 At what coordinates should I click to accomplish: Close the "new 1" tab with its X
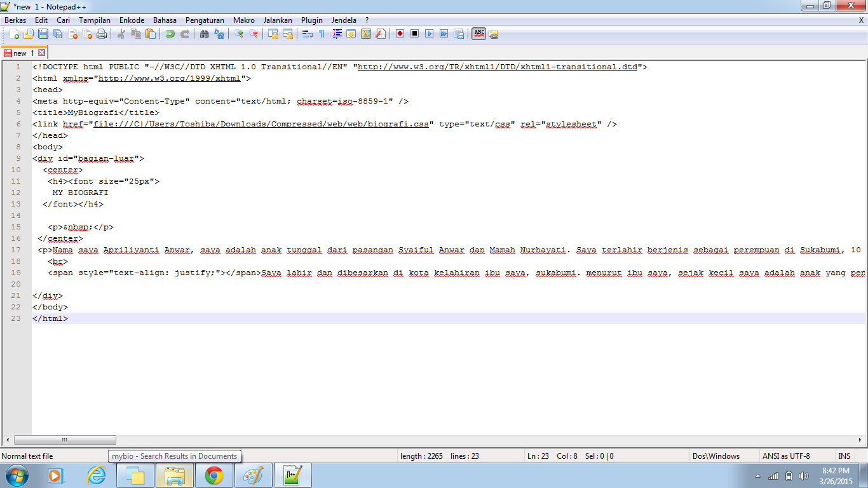(42, 53)
